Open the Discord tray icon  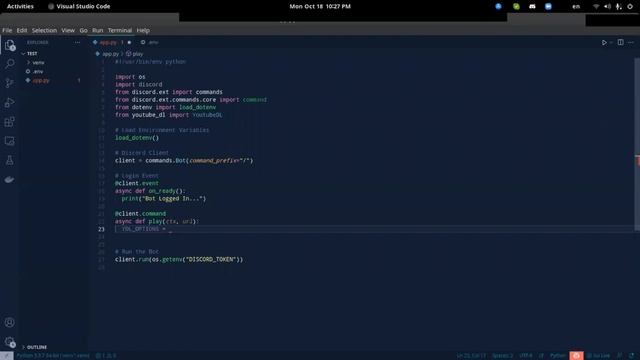point(532,7)
